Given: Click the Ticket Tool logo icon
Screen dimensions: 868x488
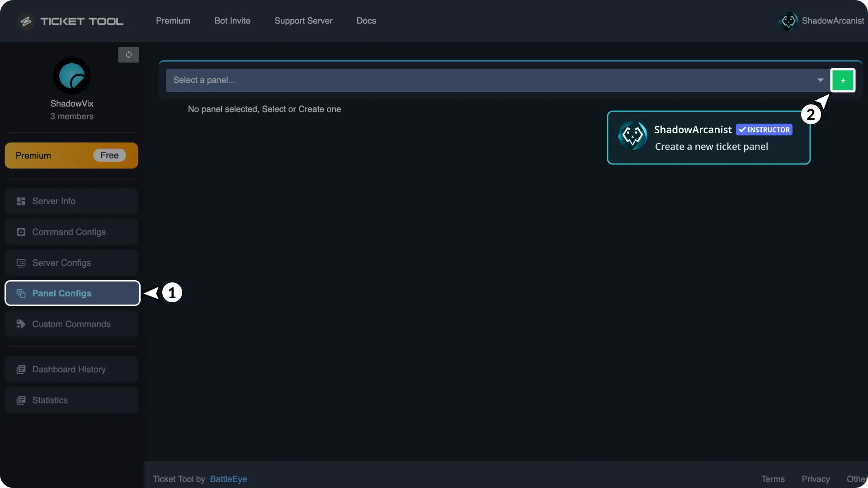Looking at the screenshot, I should [x=26, y=21].
